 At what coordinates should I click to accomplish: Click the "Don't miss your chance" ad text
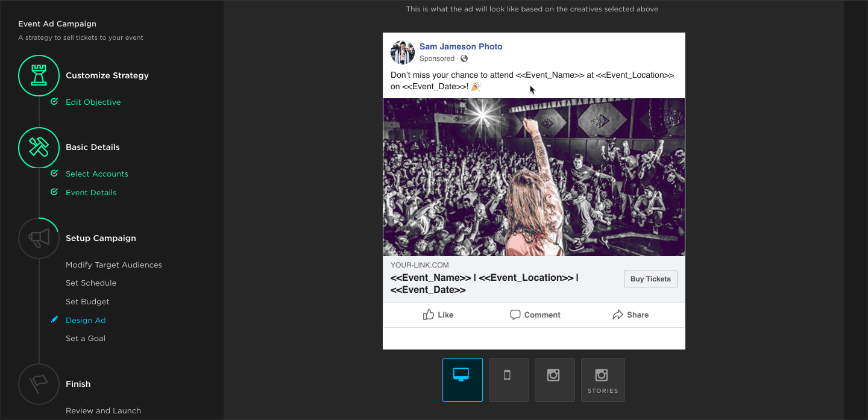(x=532, y=81)
